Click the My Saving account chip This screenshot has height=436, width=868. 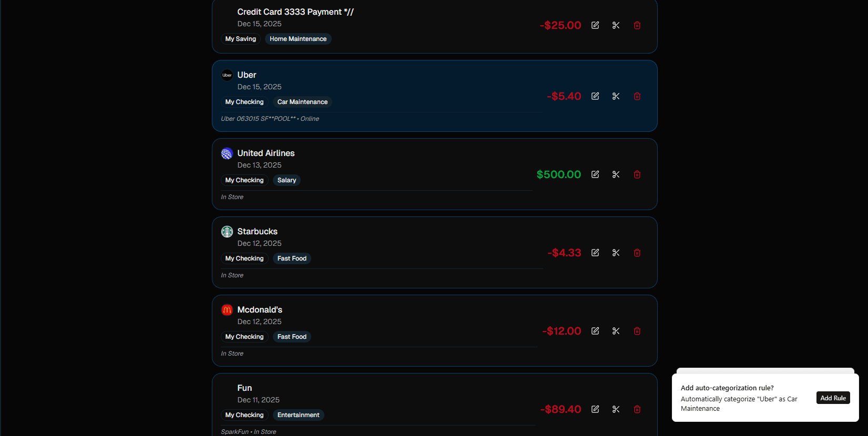240,39
